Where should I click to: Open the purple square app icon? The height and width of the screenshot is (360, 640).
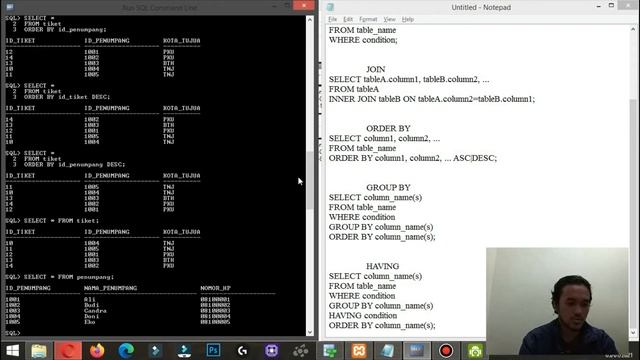(271, 351)
